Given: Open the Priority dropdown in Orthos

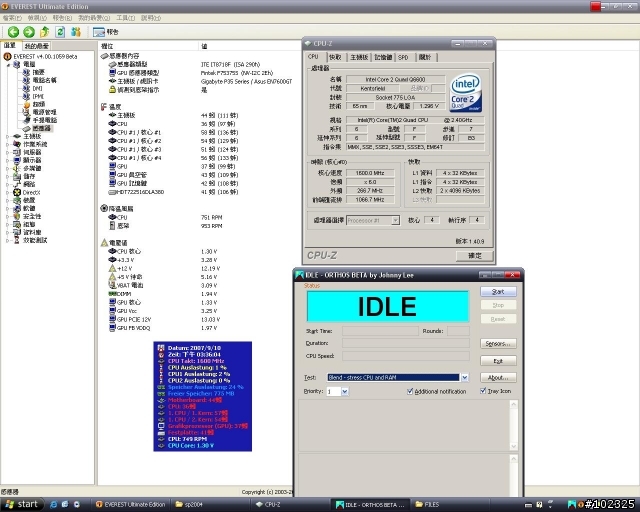Looking at the screenshot, I should pyautogui.click(x=345, y=392).
